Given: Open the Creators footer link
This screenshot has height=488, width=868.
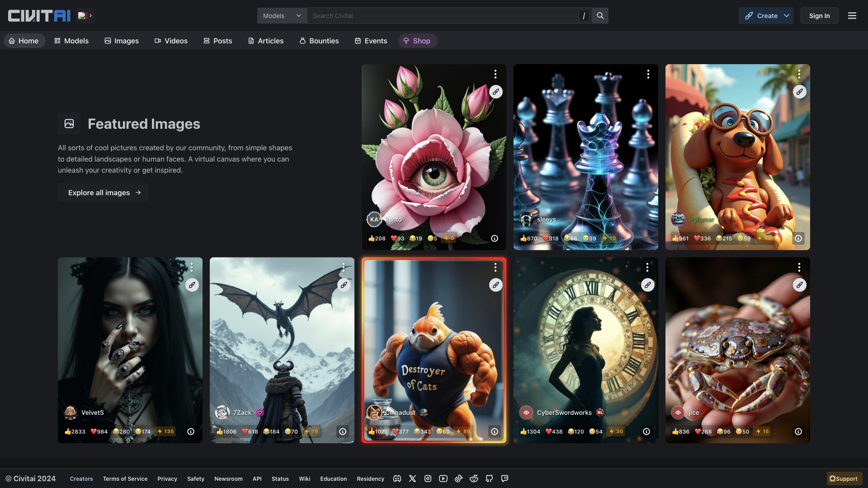Looking at the screenshot, I should tap(81, 479).
